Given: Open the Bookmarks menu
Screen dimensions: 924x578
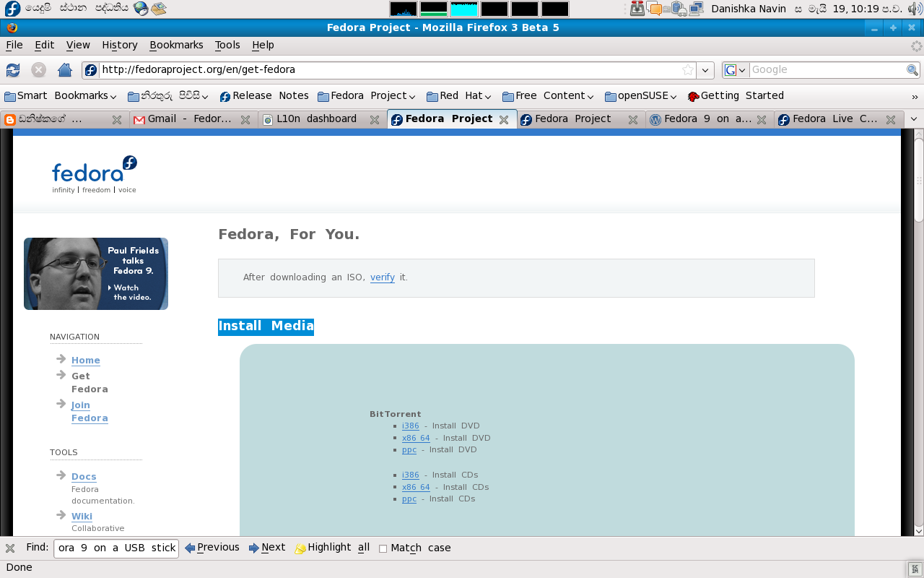Looking at the screenshot, I should coord(176,45).
